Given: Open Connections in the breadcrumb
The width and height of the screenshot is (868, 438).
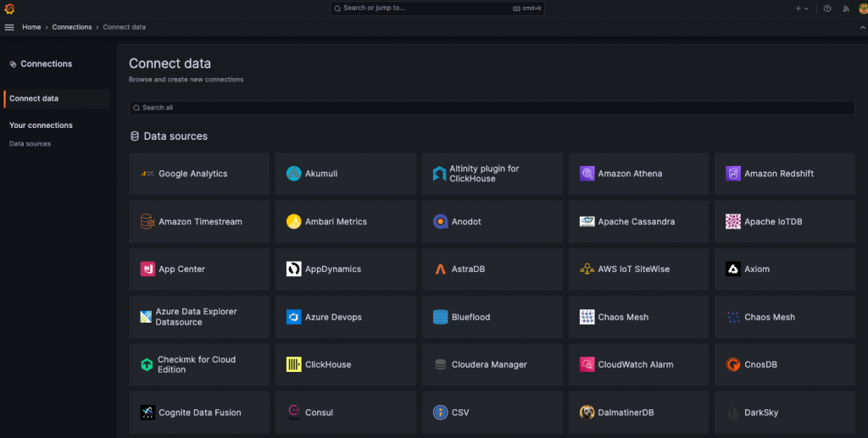Looking at the screenshot, I should pos(72,27).
